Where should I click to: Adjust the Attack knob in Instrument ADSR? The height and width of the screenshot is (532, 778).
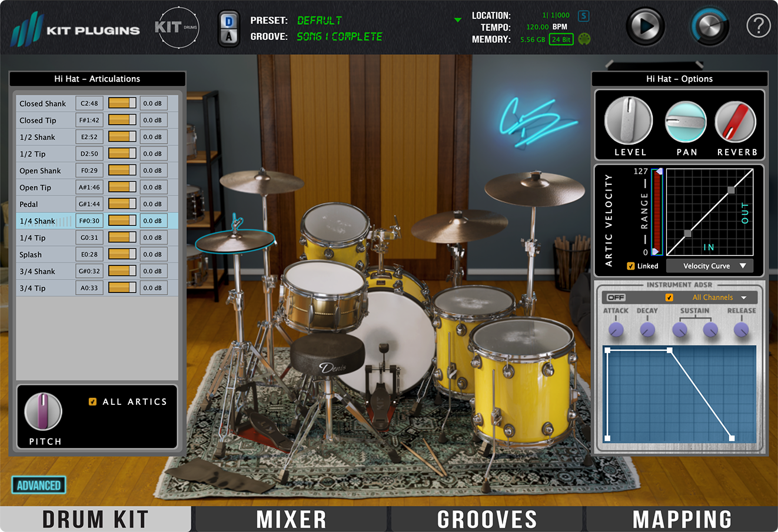click(616, 330)
